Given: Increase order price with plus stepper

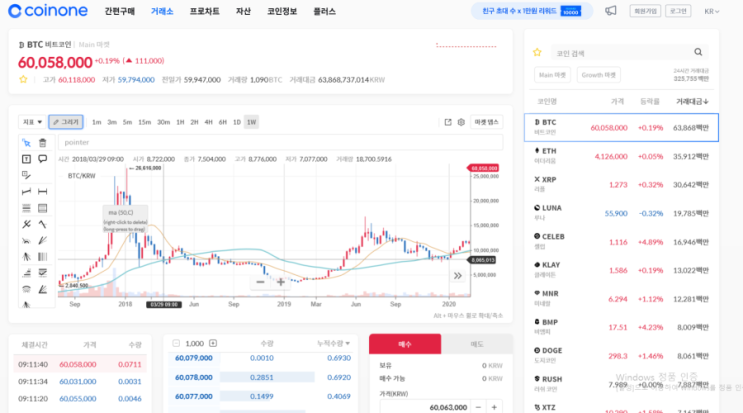Looking at the screenshot, I should coord(494,407).
